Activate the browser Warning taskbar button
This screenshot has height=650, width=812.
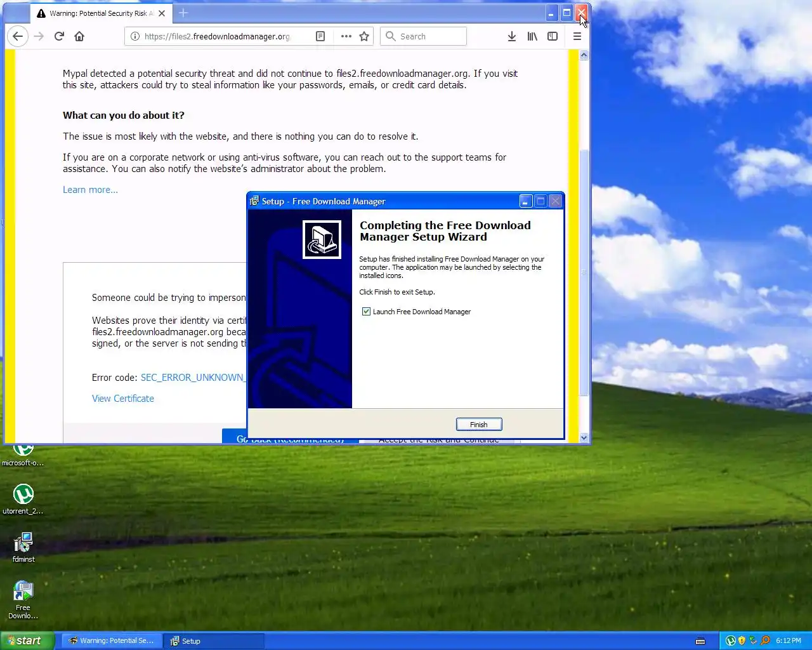pos(111,641)
